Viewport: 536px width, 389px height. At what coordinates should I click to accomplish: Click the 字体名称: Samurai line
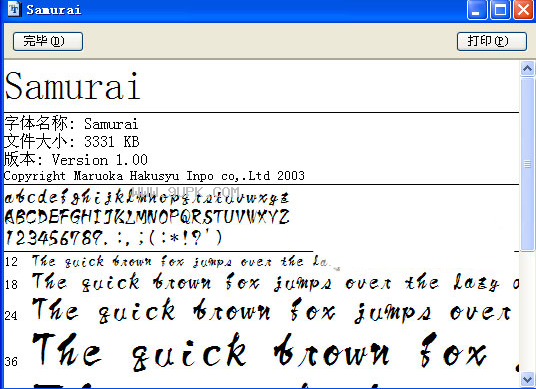71,123
